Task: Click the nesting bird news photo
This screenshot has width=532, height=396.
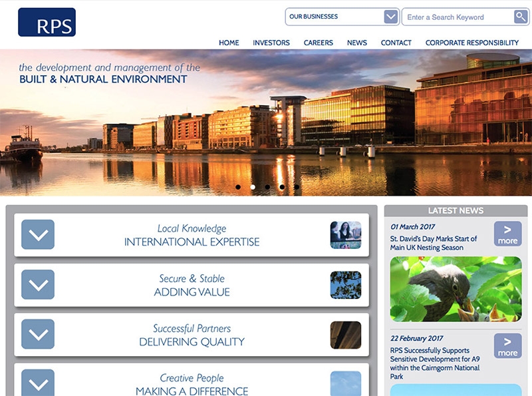Action: click(x=456, y=289)
